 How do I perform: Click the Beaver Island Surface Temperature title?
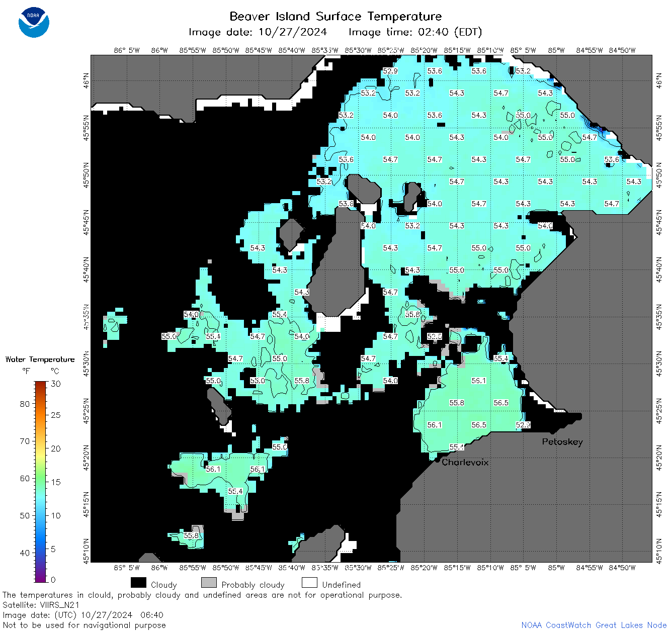coord(335,16)
